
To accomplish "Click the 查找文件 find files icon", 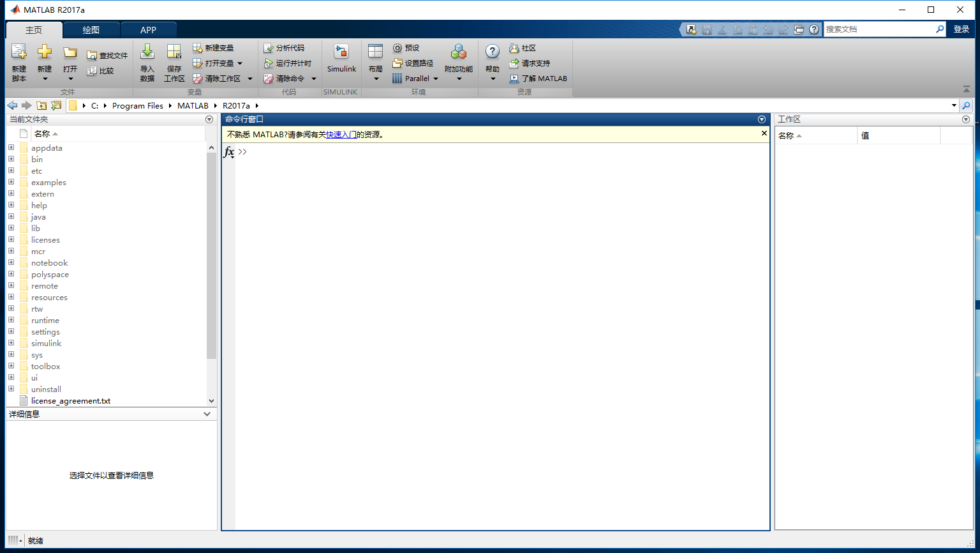I will pyautogui.click(x=93, y=56).
